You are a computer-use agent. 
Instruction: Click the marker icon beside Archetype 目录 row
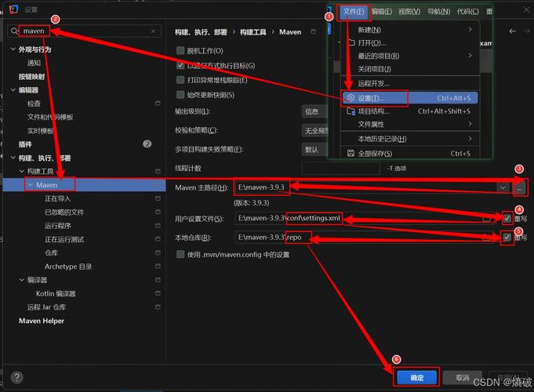click(158, 266)
